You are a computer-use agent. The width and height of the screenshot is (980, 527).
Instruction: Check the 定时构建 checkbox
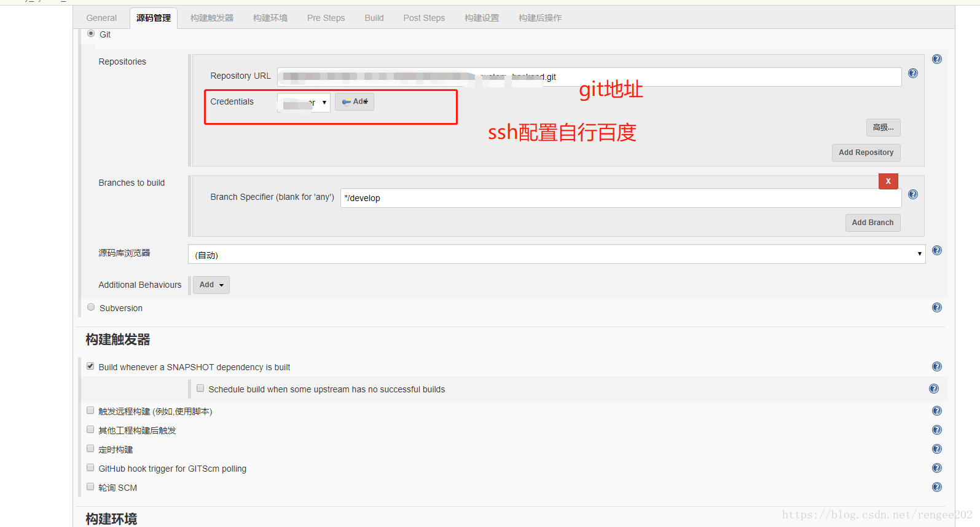(x=90, y=449)
